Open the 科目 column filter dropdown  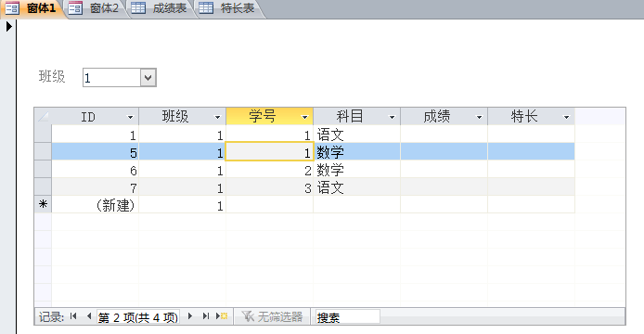click(392, 117)
